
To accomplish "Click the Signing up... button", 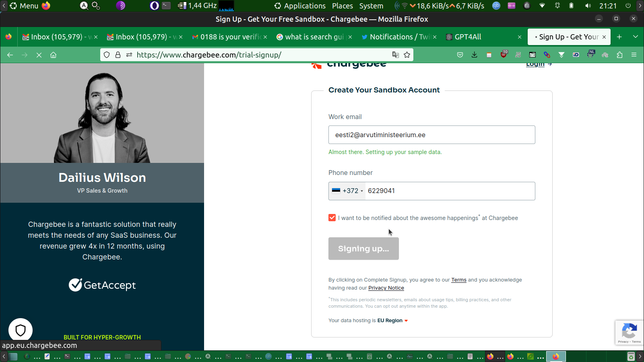I will 363,249.
